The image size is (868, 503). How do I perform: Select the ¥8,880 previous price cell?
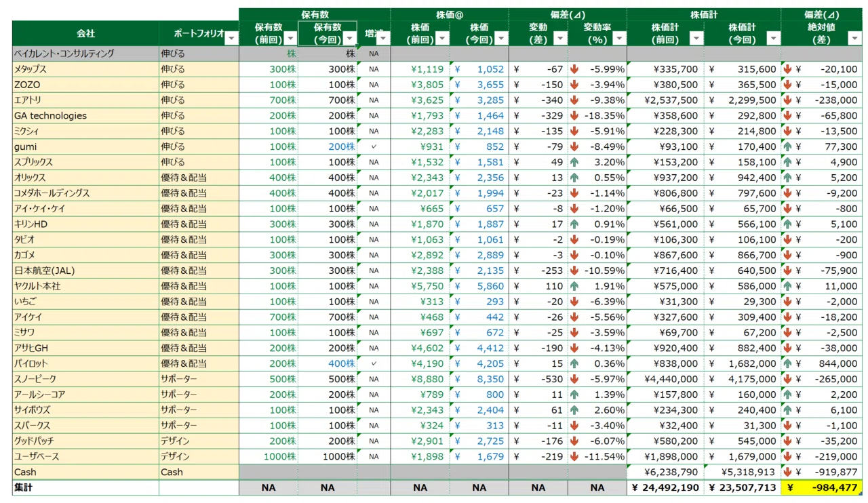[x=420, y=379]
